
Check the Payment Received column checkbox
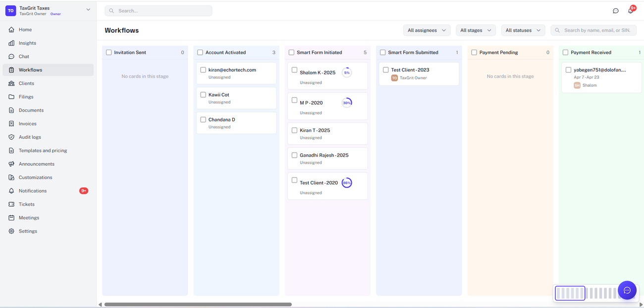coord(565,53)
